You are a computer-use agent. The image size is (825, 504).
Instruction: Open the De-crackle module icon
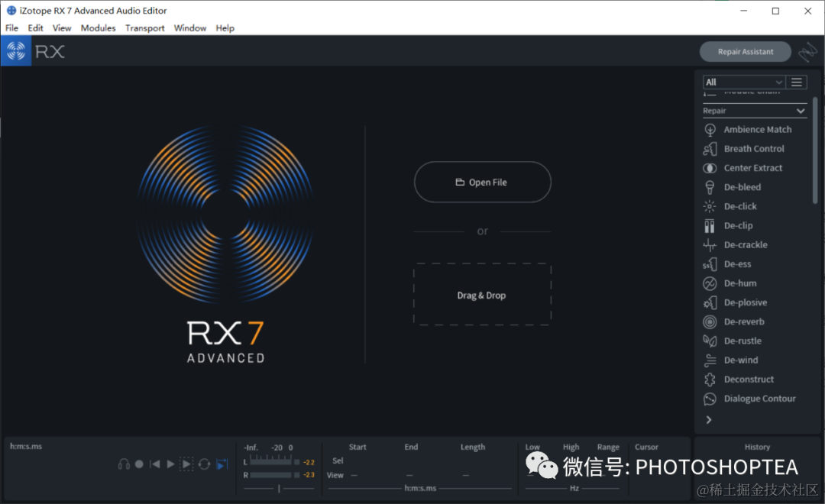coord(710,244)
